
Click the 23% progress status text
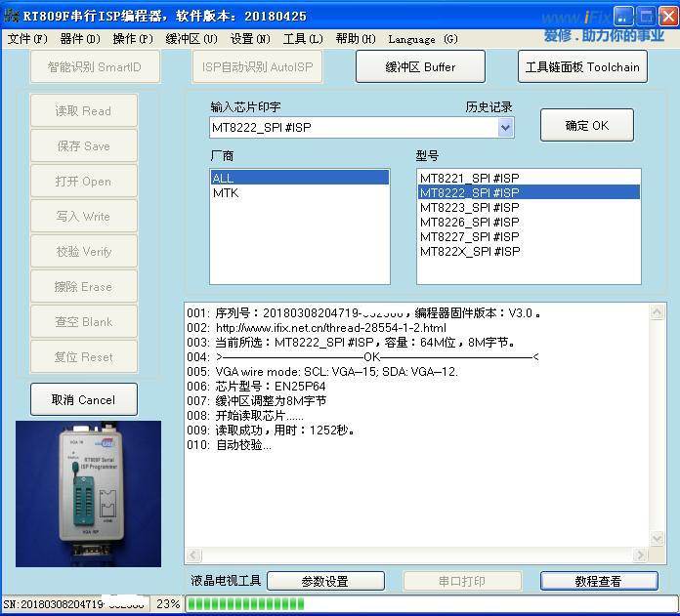[168, 603]
